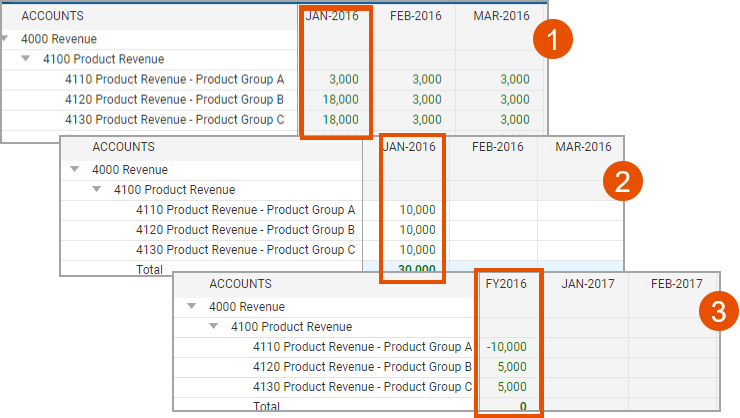
Task: Collapse 4100 Product Revenue in second grid
Action: (x=97, y=189)
